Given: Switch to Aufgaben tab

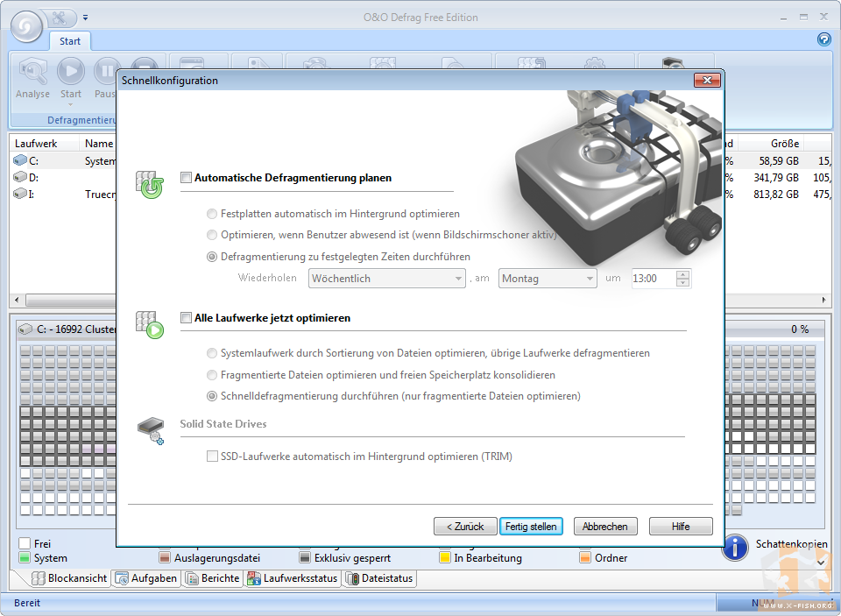Looking at the screenshot, I should [146, 578].
